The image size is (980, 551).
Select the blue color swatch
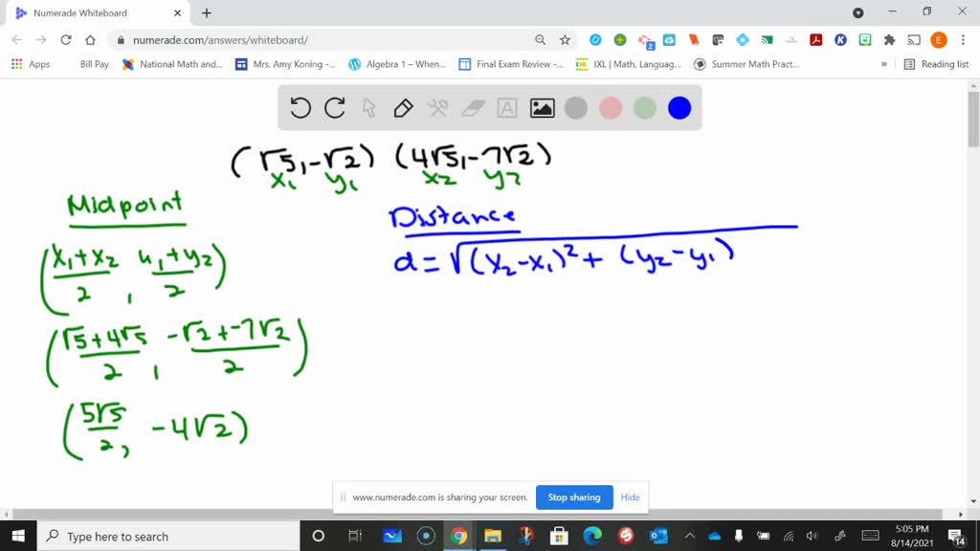[x=679, y=108]
